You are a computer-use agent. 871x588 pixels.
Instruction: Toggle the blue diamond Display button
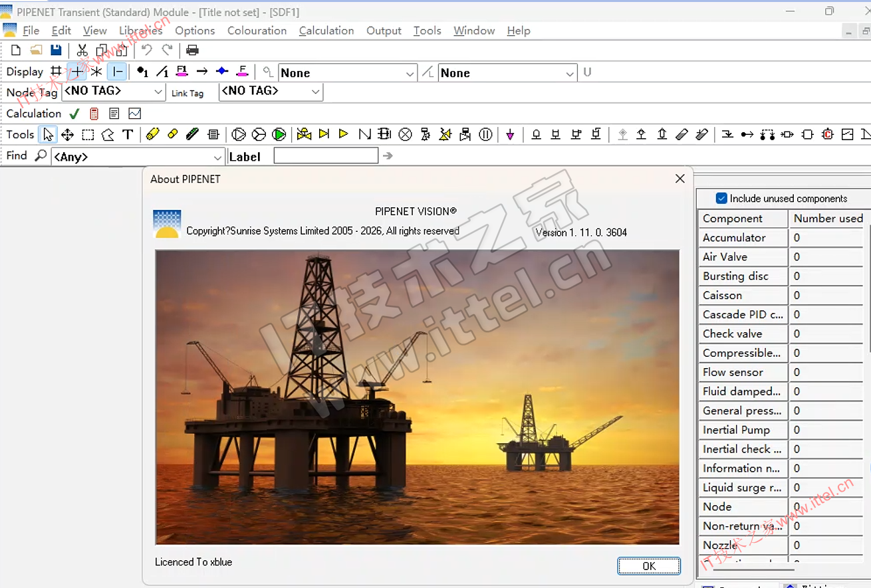pyautogui.click(x=222, y=71)
